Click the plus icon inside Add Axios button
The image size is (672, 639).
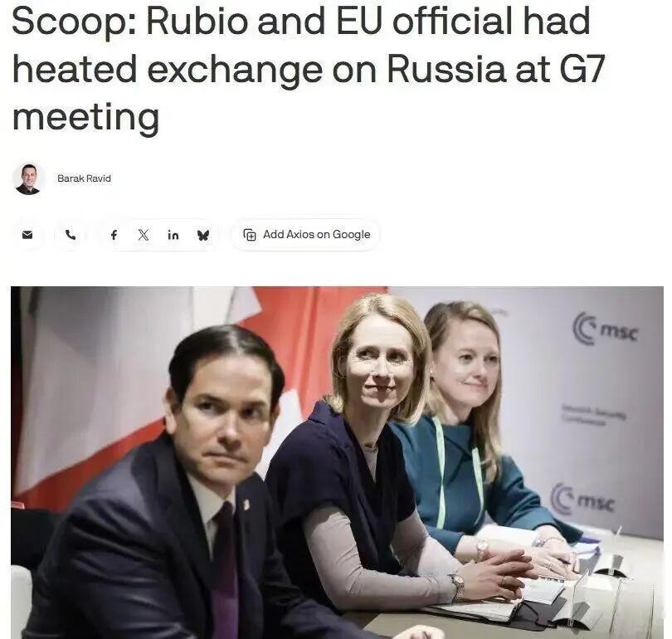pyautogui.click(x=250, y=235)
